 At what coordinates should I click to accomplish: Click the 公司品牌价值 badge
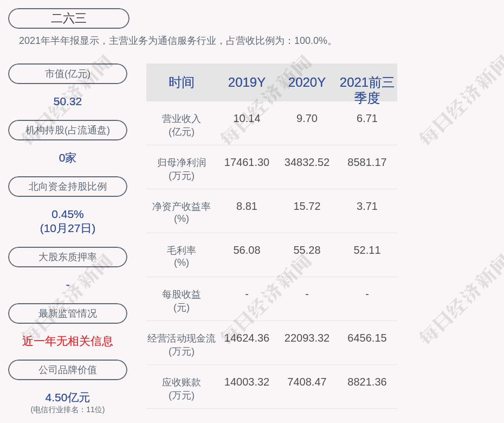(67, 370)
